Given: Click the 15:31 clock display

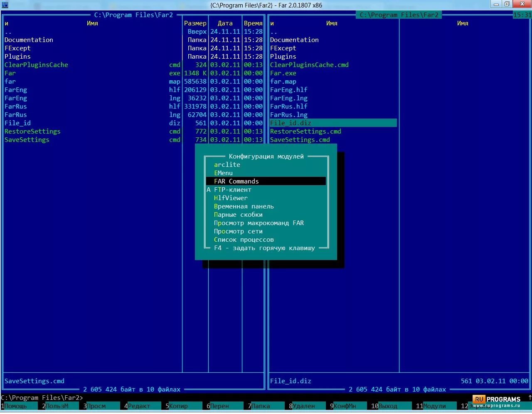Looking at the screenshot, I should click(522, 15).
